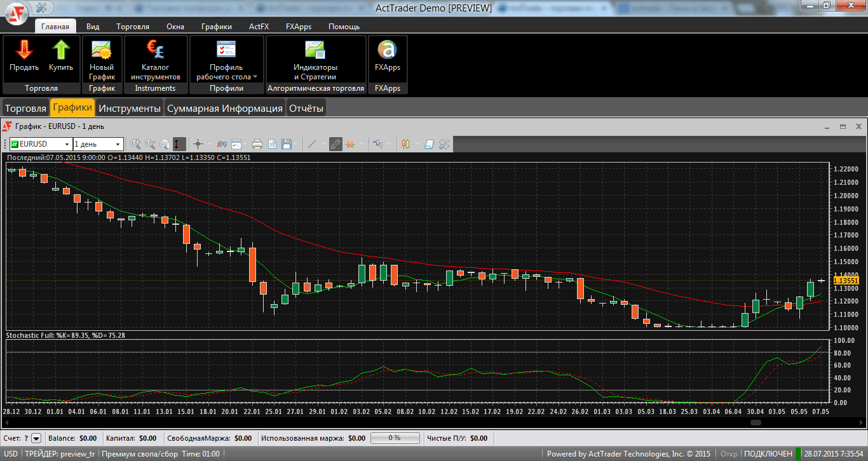This screenshot has height=461, width=868.
Task: Click the zoom-reset magnifier icon
Action: [x=165, y=144]
